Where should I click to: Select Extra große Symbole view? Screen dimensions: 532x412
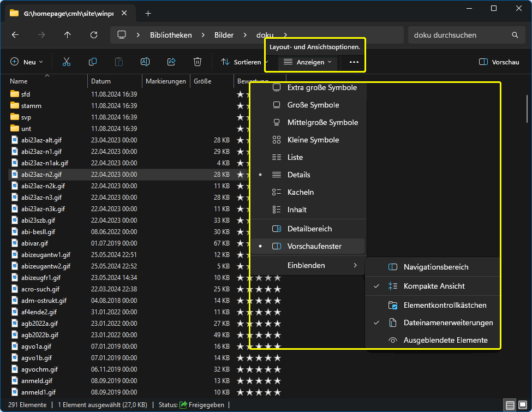tap(322, 88)
